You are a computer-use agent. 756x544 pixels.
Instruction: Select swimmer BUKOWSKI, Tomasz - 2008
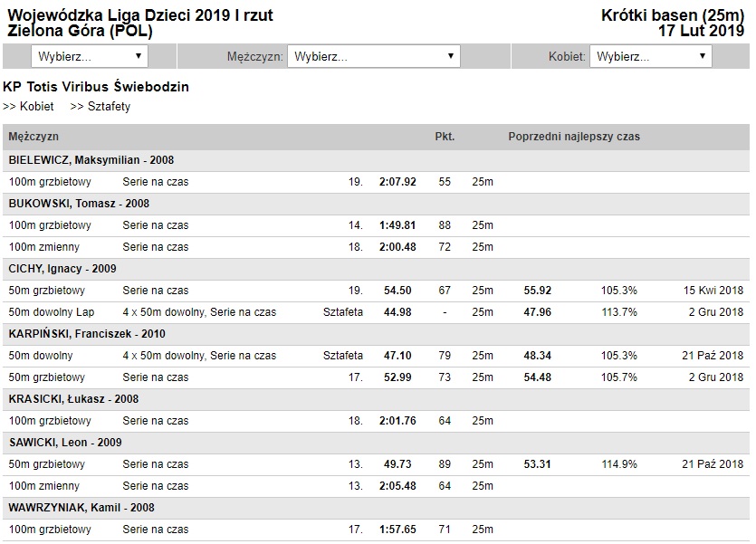click(79, 204)
